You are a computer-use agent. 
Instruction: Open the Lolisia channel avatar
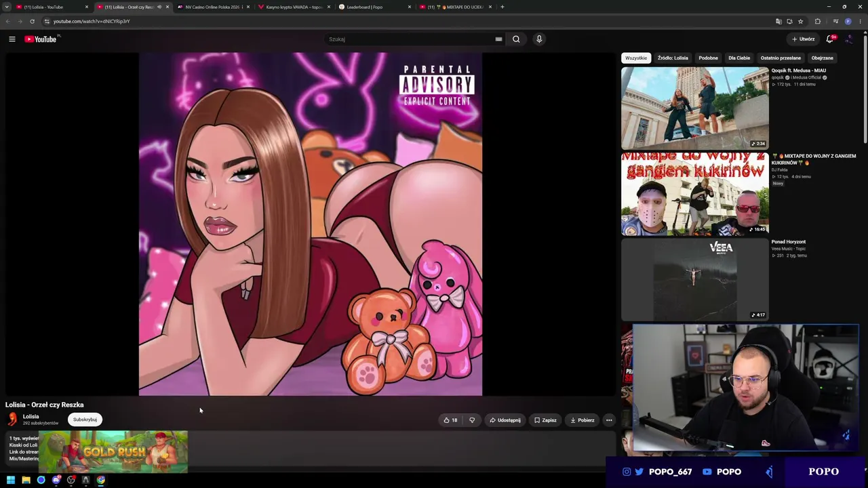click(12, 420)
